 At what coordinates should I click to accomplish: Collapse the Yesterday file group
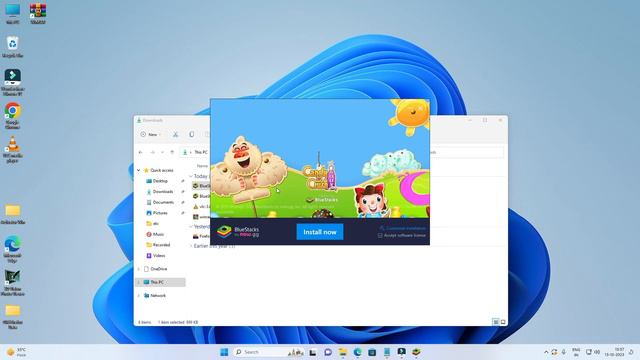[x=191, y=226]
